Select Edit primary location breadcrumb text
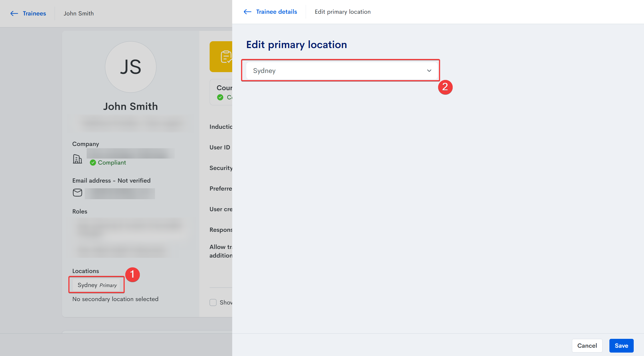The width and height of the screenshot is (644, 356). point(343,12)
